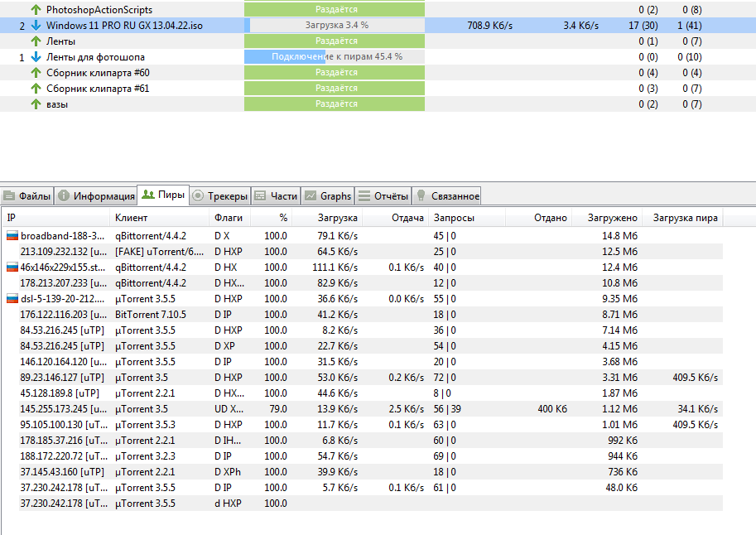
Task: Click the Windows 11 ISO download progress bar
Action: (x=336, y=26)
